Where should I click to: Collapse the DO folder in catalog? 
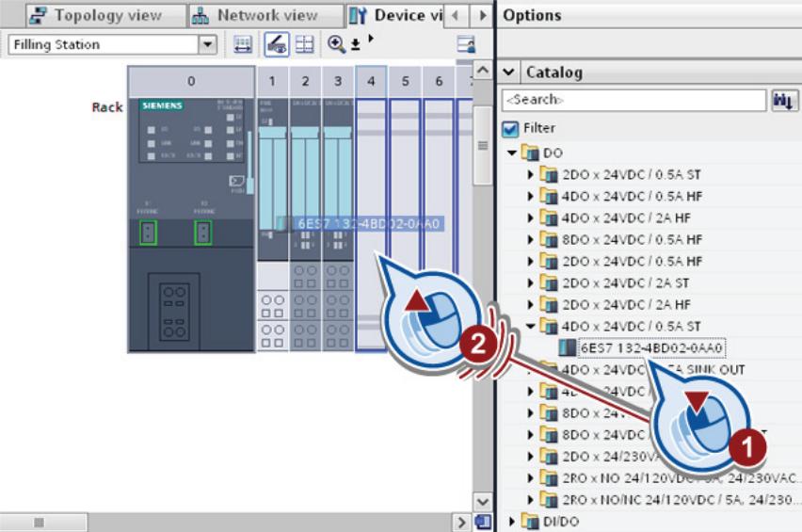tap(511, 153)
